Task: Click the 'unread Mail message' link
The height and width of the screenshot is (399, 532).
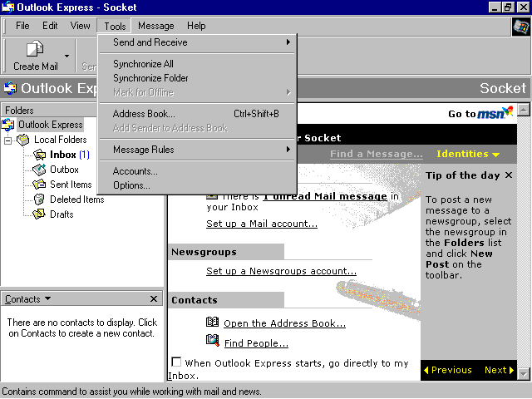Action: coord(325,196)
